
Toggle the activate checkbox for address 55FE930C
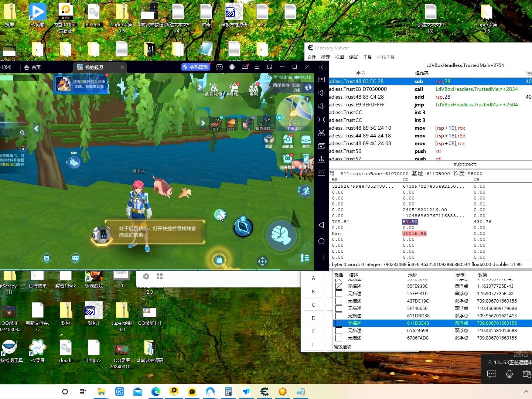(339, 286)
